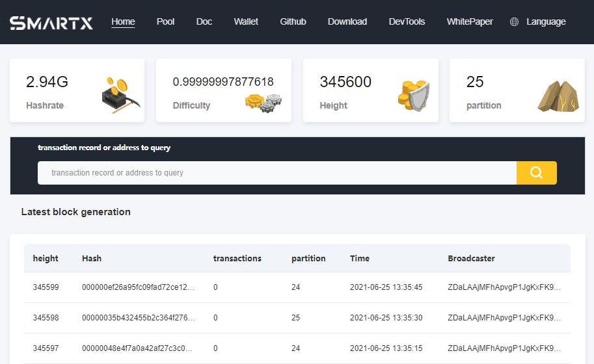The image size is (594, 364).
Task: Click the transactions column header
Action: [x=237, y=259]
